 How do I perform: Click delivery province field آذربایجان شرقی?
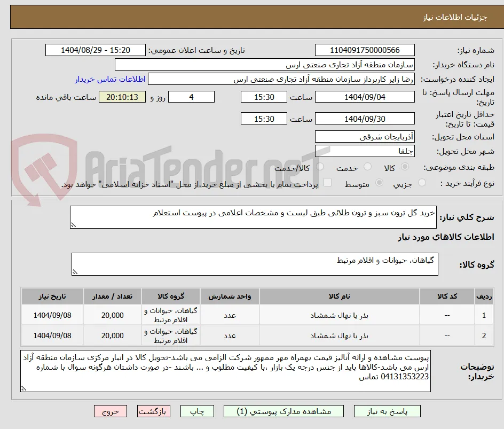[365, 137]
